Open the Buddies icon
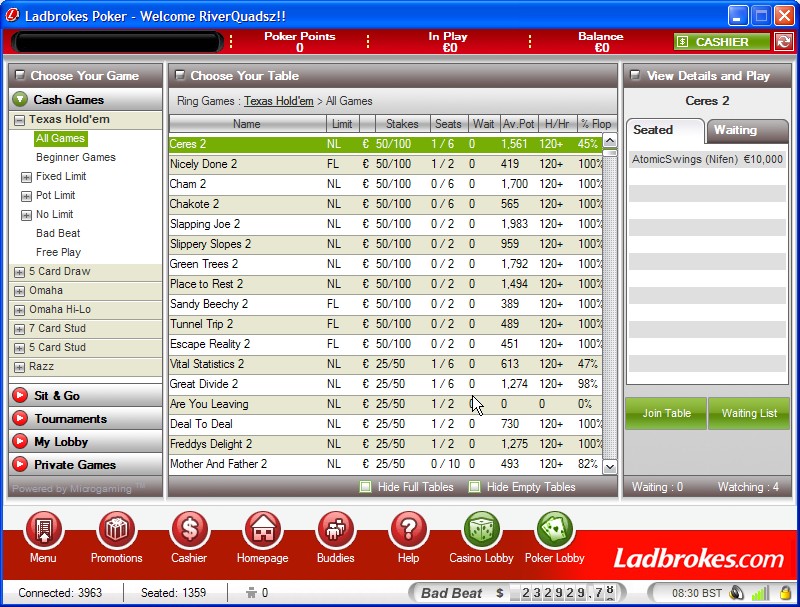The width and height of the screenshot is (800, 607). (336, 530)
